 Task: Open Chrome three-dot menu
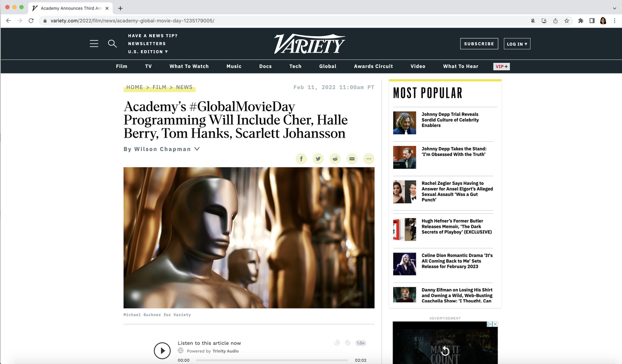(615, 21)
